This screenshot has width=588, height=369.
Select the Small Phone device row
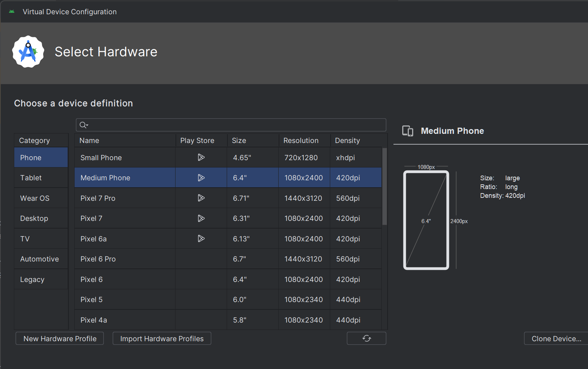coord(228,158)
